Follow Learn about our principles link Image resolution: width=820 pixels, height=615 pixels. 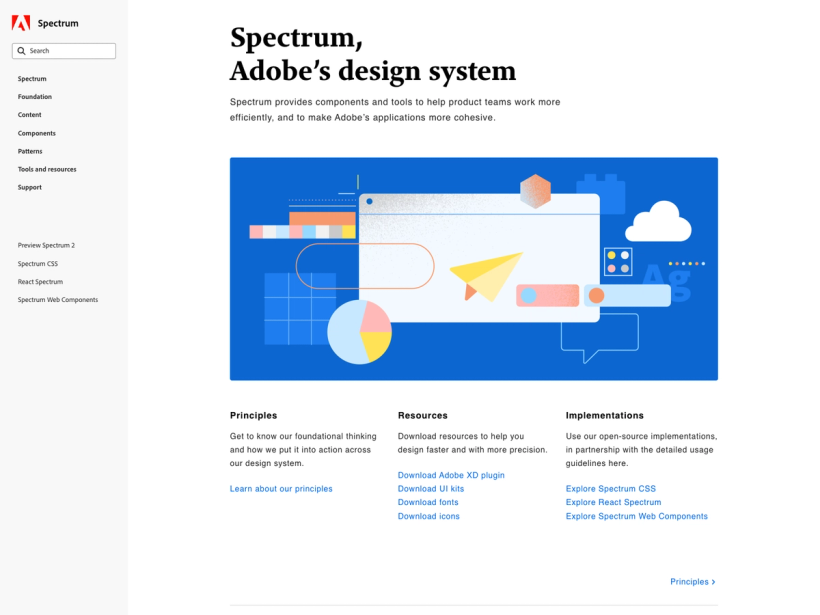pyautogui.click(x=281, y=489)
